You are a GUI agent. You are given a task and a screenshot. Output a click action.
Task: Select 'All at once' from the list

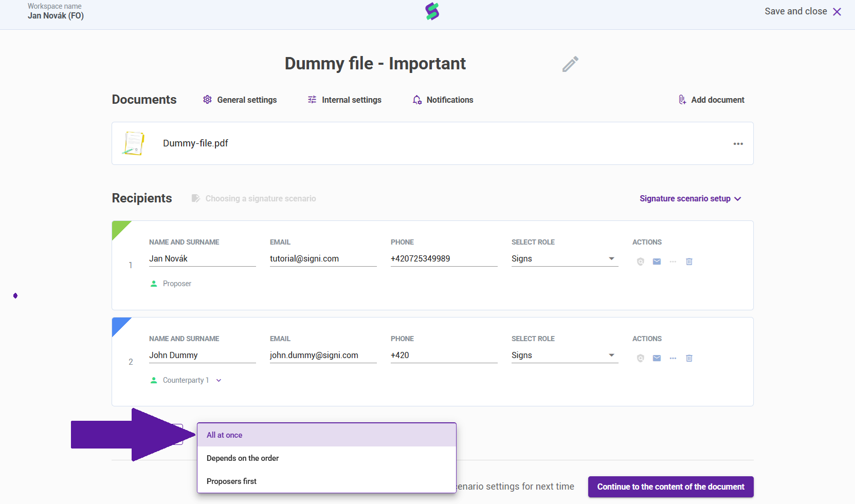(x=326, y=435)
